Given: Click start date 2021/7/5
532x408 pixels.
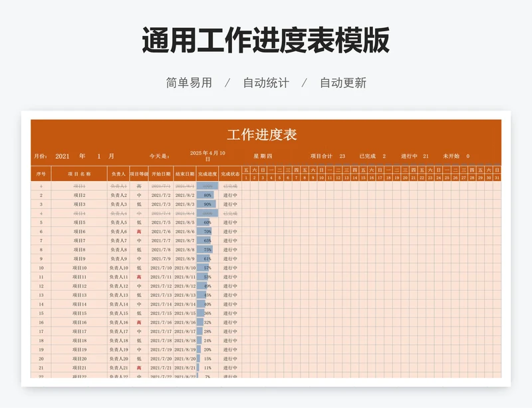Looking at the screenshot, I should pos(161,222).
